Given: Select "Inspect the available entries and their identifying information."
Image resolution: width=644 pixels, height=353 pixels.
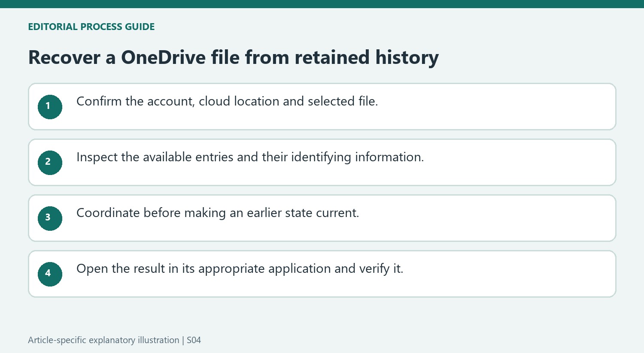Looking at the screenshot, I should click(x=250, y=157).
